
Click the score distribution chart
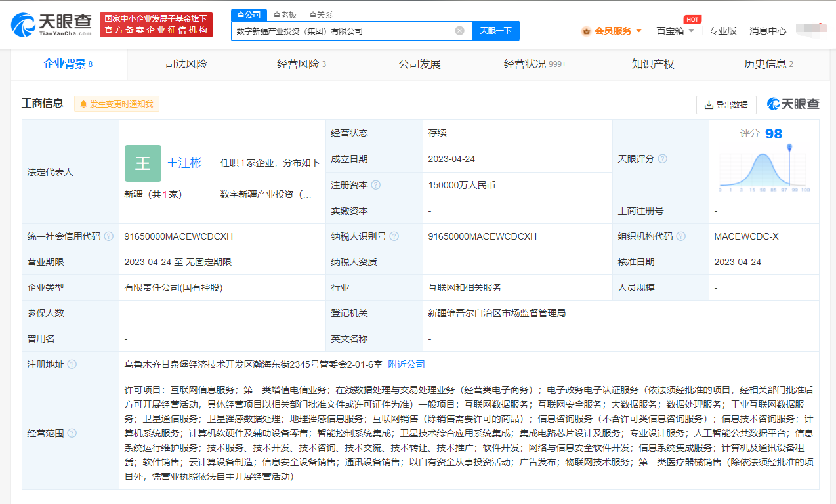(x=764, y=168)
